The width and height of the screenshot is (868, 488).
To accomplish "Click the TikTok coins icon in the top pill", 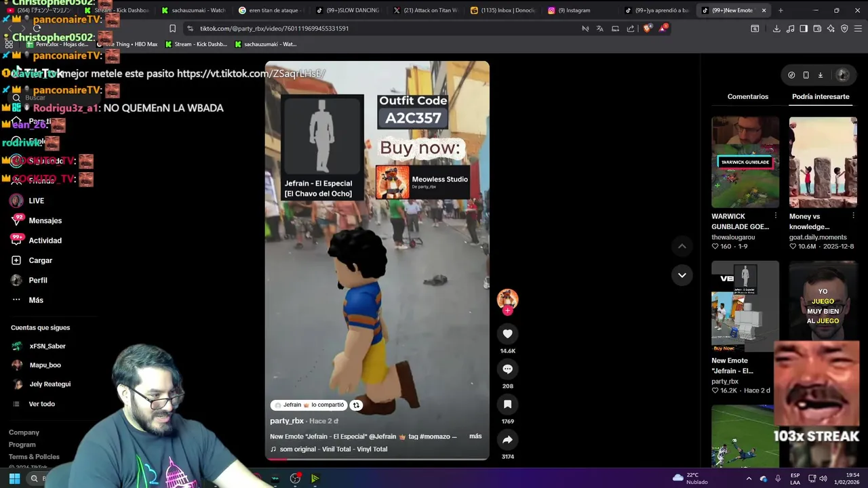I will click(x=791, y=75).
